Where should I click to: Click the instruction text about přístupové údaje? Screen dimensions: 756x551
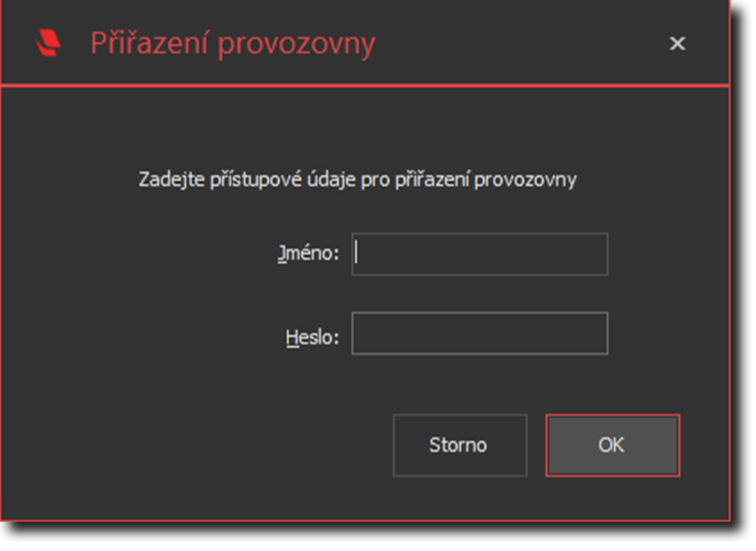[x=358, y=180]
